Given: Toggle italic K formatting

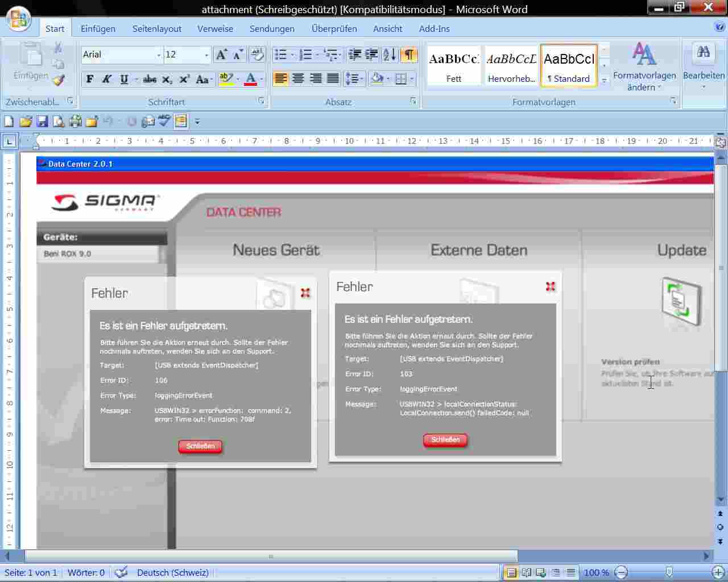Looking at the screenshot, I should [x=106, y=80].
